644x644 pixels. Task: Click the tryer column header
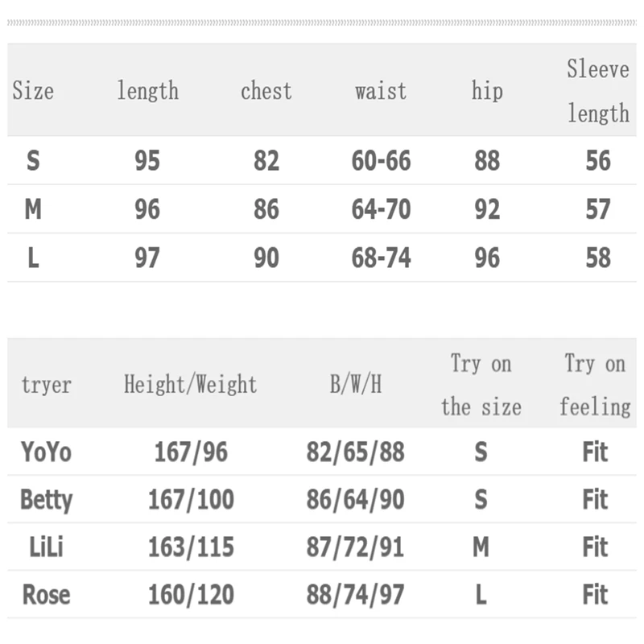46,385
